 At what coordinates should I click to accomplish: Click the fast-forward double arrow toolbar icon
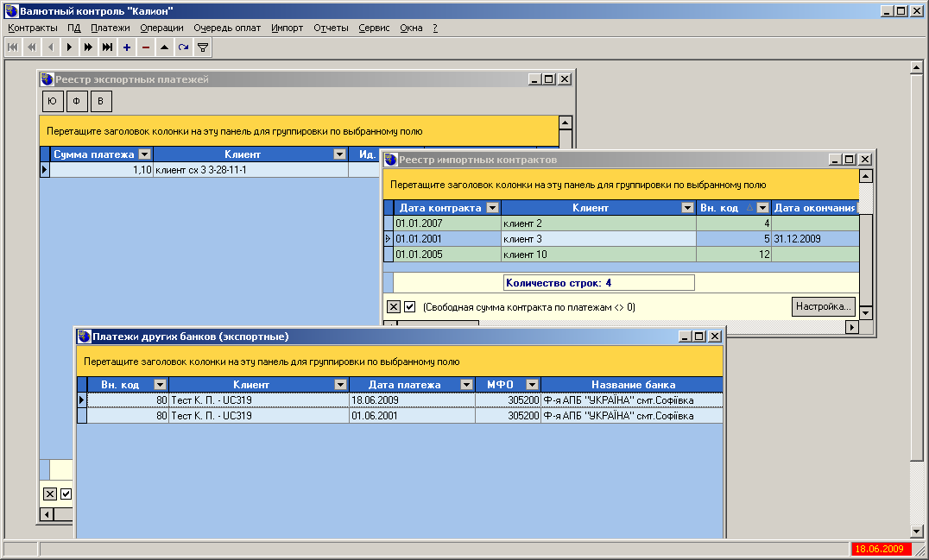[x=88, y=47]
